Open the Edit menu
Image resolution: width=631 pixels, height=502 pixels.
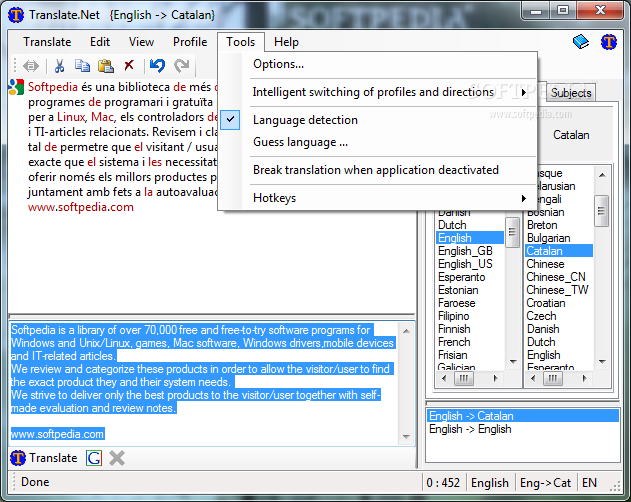click(x=100, y=42)
